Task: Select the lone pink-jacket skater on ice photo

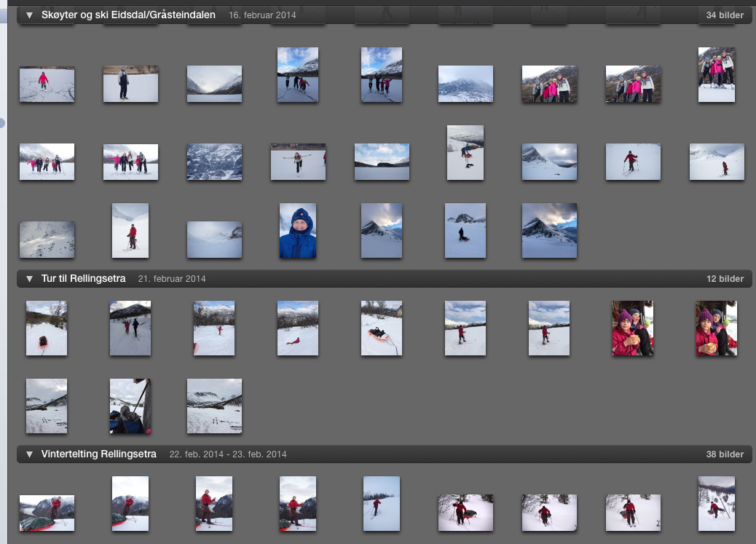Action: [47, 84]
